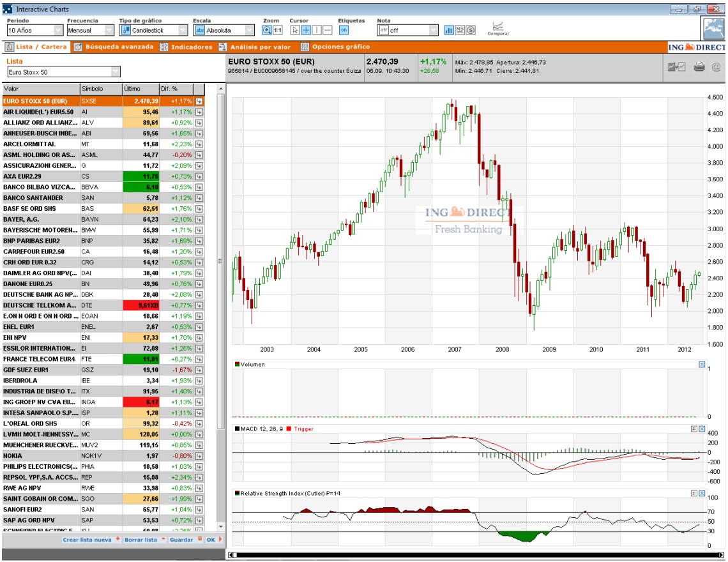This screenshot has height=562, width=728.
Task: Select the arrow pointer cursor mode
Action: tap(295, 30)
